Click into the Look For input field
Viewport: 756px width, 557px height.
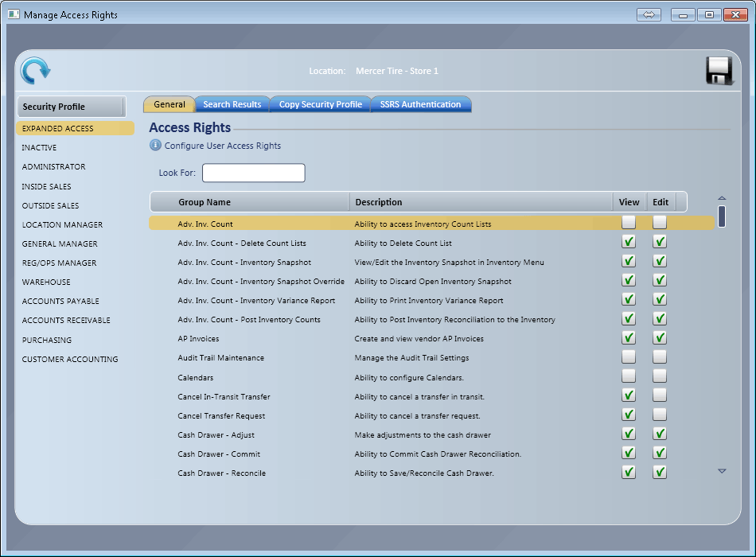254,173
